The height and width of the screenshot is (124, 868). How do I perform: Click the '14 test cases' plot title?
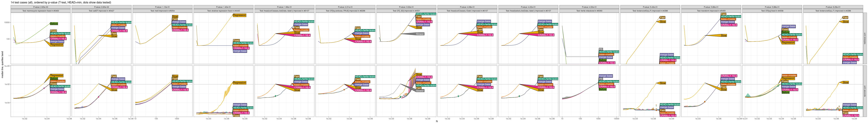pos(61,2)
